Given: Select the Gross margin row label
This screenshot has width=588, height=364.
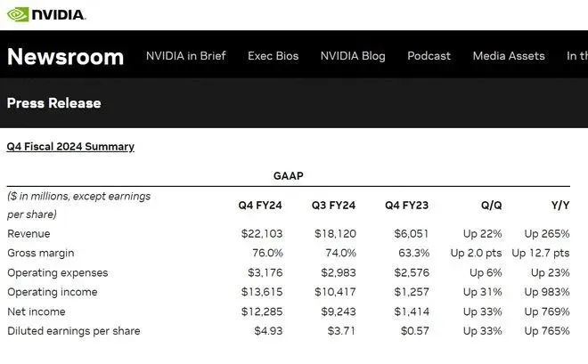Looking at the screenshot, I should (39, 254).
